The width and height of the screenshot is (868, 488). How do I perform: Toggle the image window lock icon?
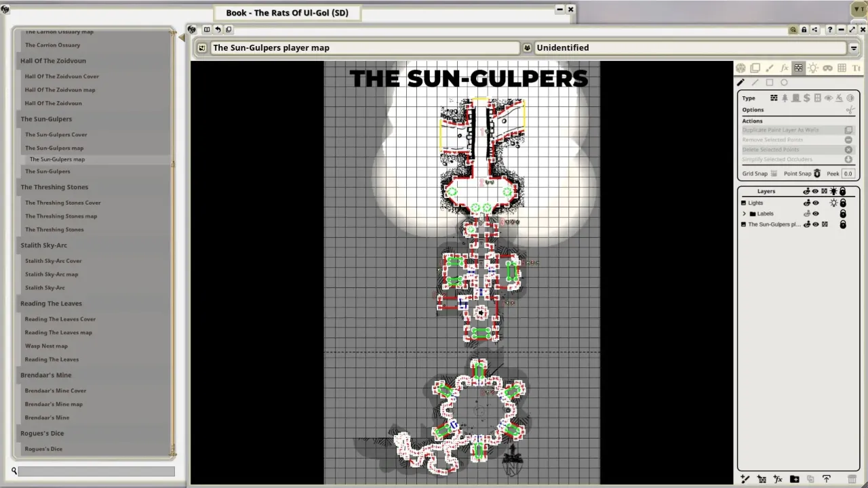coord(804,29)
